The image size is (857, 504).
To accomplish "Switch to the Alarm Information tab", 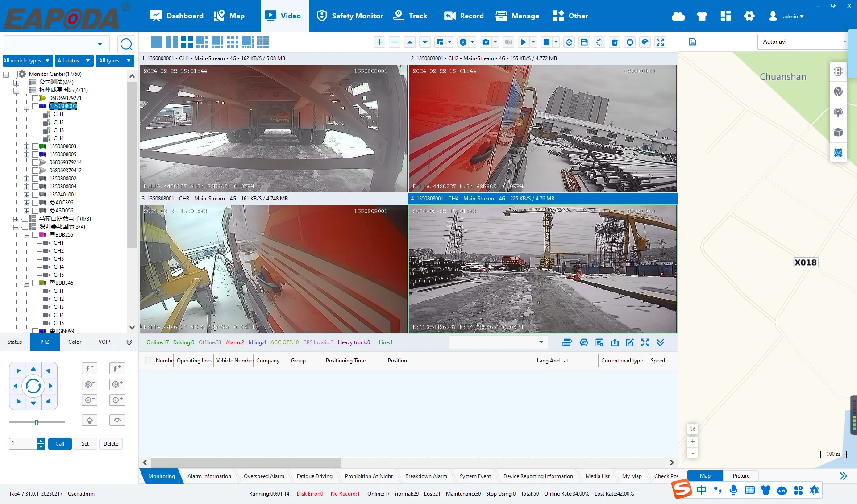I will (x=209, y=476).
